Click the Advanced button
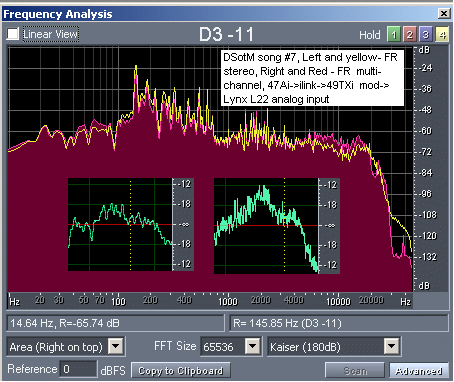This screenshot has width=454, height=382. 419,371
